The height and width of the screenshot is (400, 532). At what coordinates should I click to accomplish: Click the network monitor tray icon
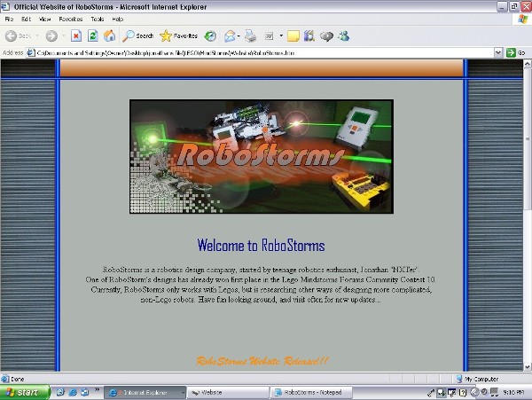452,393
